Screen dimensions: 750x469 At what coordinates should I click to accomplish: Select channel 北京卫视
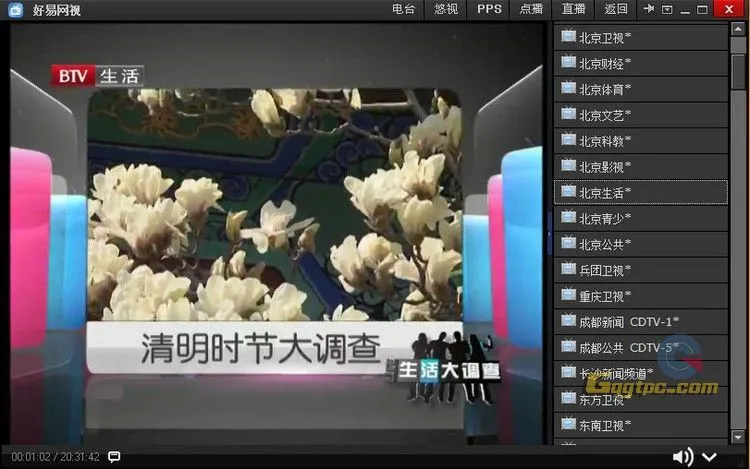click(640, 37)
